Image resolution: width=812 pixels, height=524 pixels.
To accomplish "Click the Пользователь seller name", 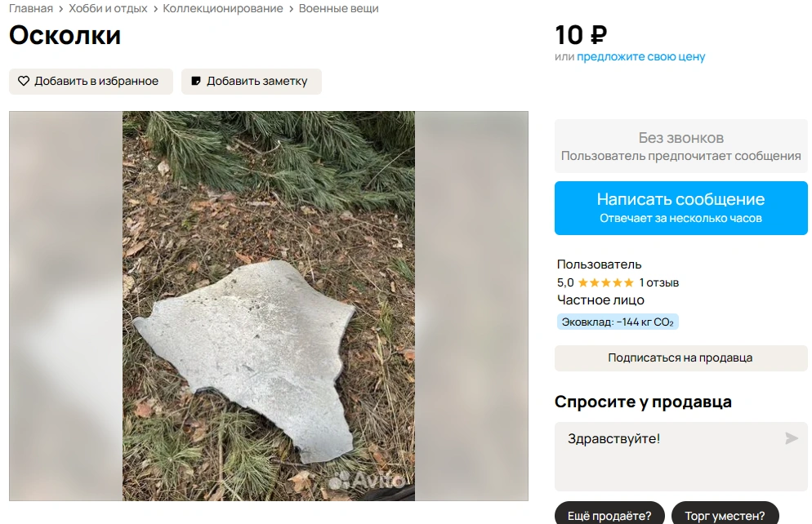I will 599,264.
